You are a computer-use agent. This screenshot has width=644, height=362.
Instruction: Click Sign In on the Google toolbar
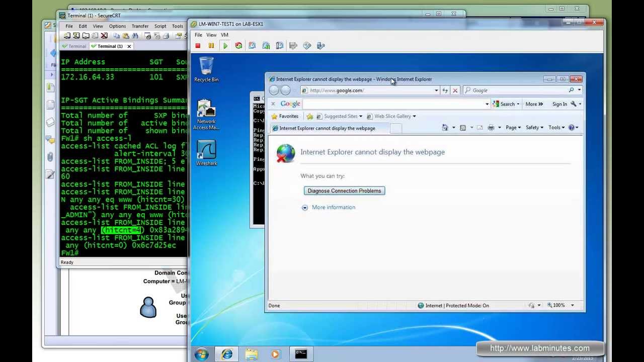coord(559,104)
